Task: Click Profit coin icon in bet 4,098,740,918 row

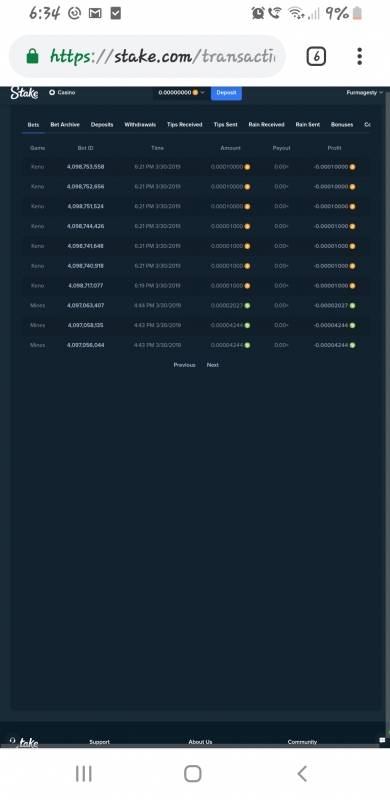Action: [352, 266]
